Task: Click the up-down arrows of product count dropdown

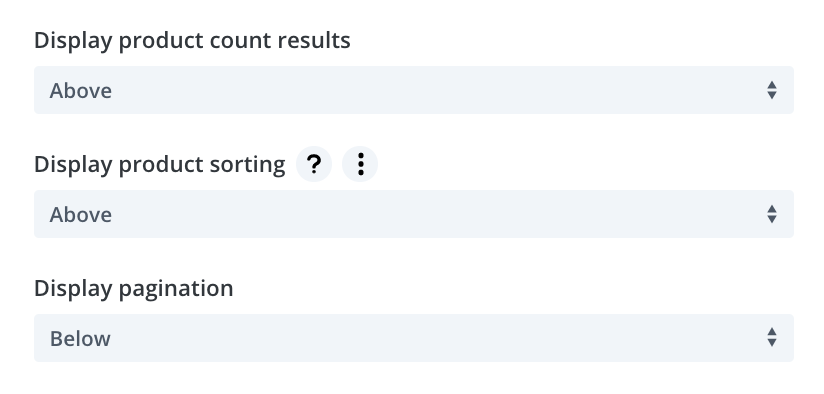Action: point(771,90)
